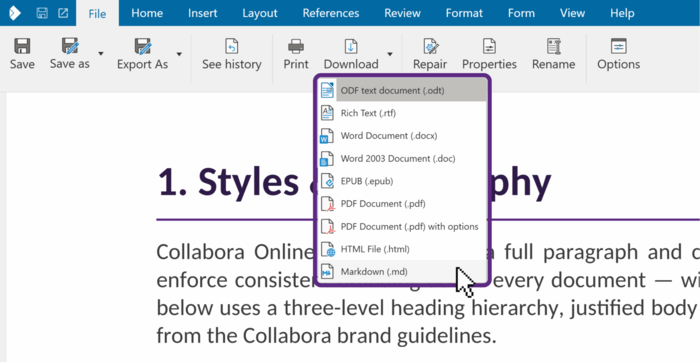
Task: Click the Save floppy disk icon
Action: [22, 46]
